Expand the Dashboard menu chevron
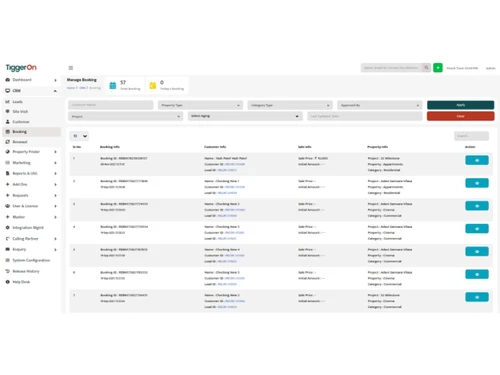The height and width of the screenshot is (375, 500). [55, 80]
